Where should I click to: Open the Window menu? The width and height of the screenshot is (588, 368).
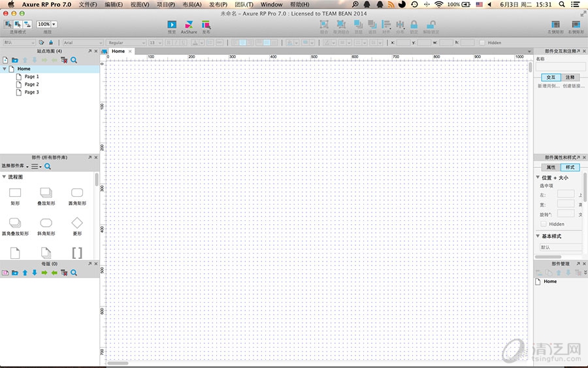click(x=271, y=5)
